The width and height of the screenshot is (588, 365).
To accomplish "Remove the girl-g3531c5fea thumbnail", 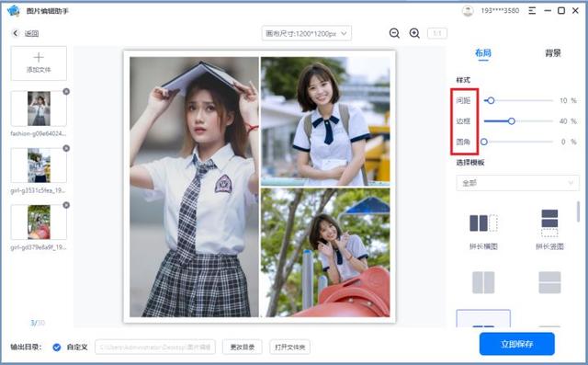I will click(x=66, y=148).
